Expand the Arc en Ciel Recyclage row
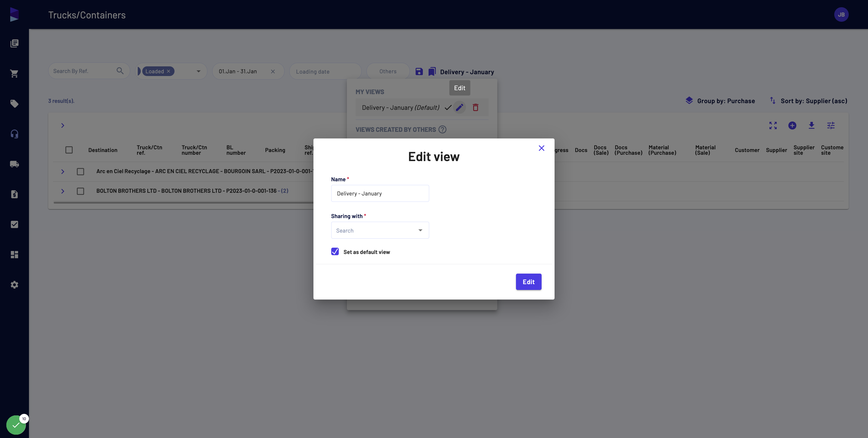The image size is (868, 438). click(63, 172)
